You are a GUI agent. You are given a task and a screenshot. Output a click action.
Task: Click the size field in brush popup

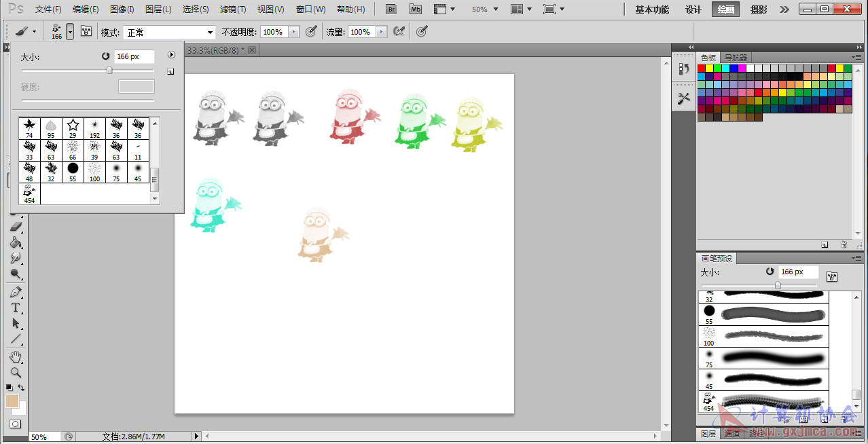(134, 56)
